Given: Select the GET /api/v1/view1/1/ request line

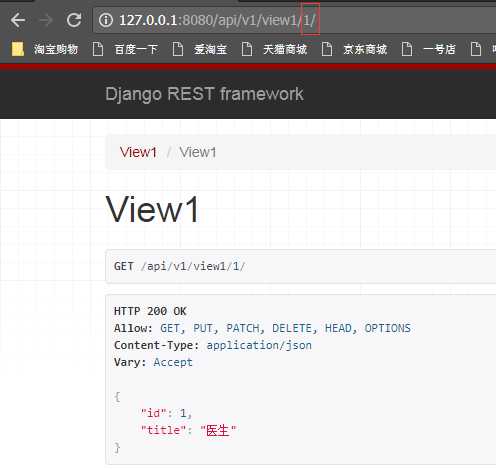Looking at the screenshot, I should (x=179, y=266).
